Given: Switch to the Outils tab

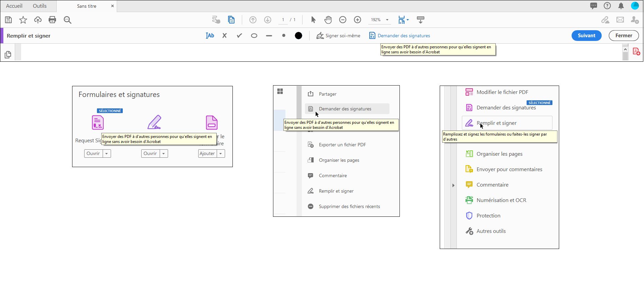Looking at the screenshot, I should tap(40, 6).
